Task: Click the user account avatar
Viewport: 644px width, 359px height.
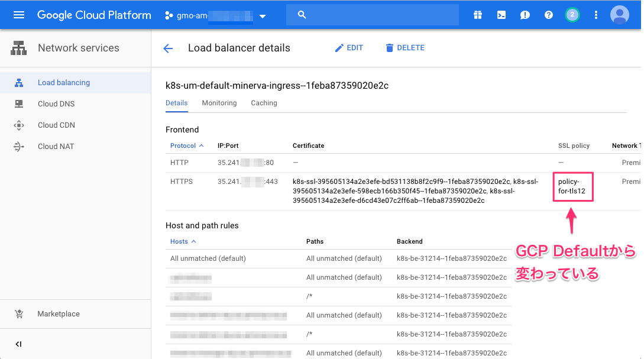Action: pos(620,15)
